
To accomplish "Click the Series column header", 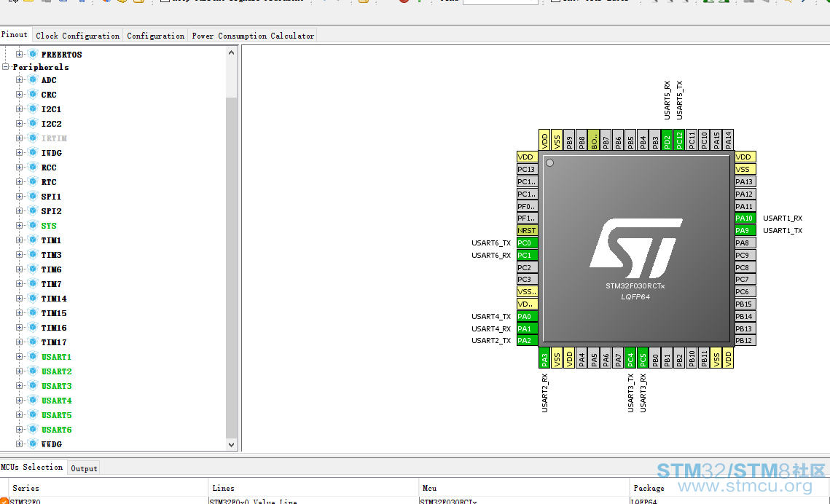I will 109,488.
